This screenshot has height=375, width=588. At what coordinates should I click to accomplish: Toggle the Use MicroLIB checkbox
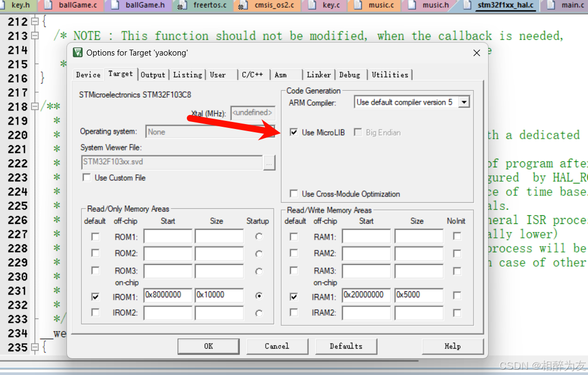[x=294, y=132]
